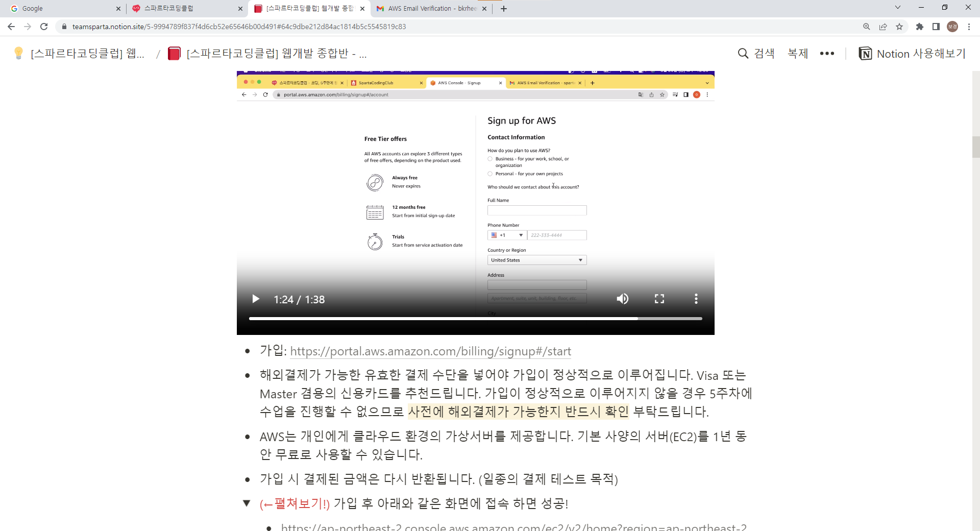
Task: Close the Google tab
Action: 118,9
